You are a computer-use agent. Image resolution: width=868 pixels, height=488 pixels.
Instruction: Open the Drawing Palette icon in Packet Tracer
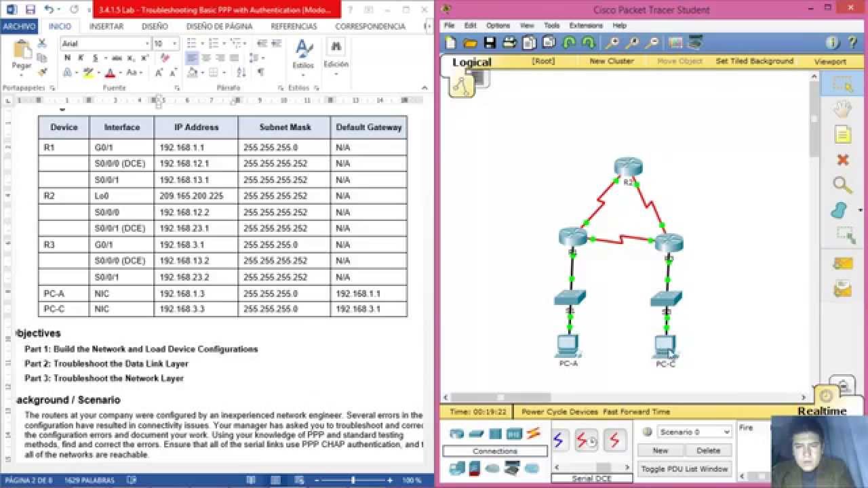[675, 43]
